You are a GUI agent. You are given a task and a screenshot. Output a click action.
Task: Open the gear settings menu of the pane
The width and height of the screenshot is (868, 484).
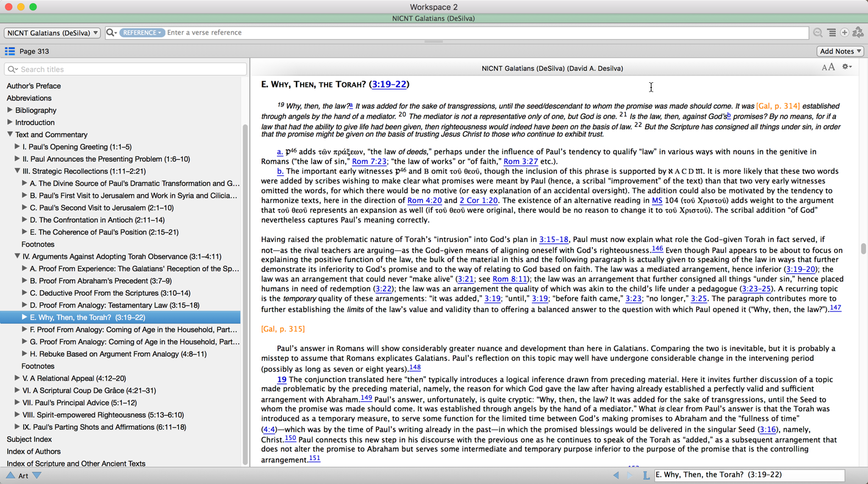[847, 67]
